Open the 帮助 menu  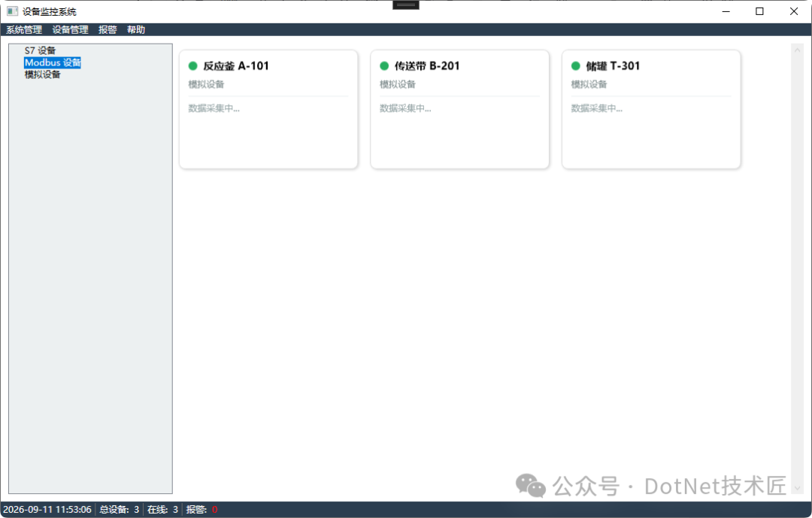[135, 29]
